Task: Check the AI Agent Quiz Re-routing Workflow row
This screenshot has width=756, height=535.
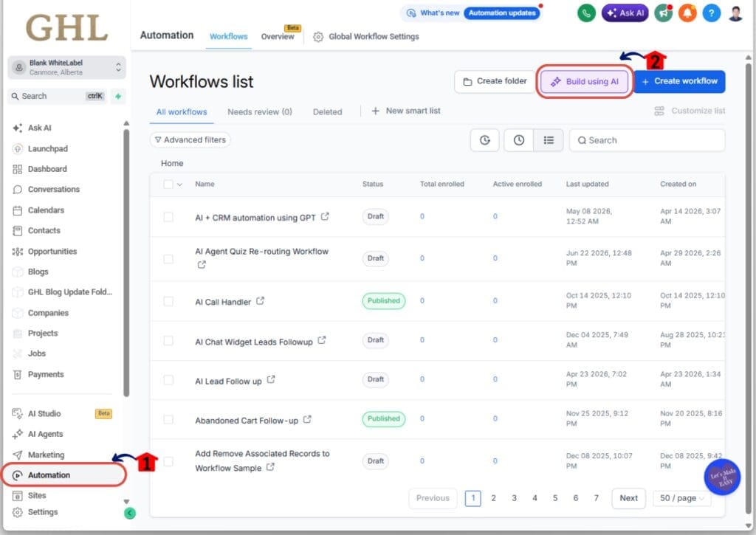Action: (x=168, y=259)
